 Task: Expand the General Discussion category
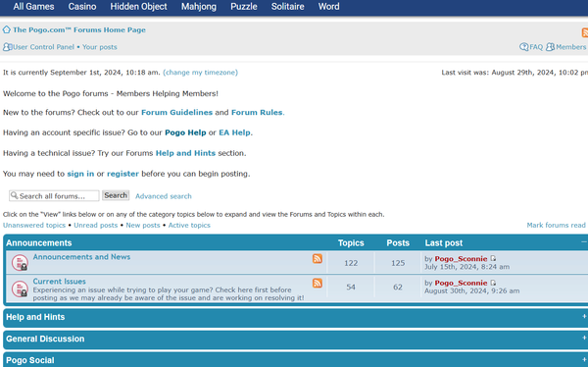pyautogui.click(x=584, y=338)
